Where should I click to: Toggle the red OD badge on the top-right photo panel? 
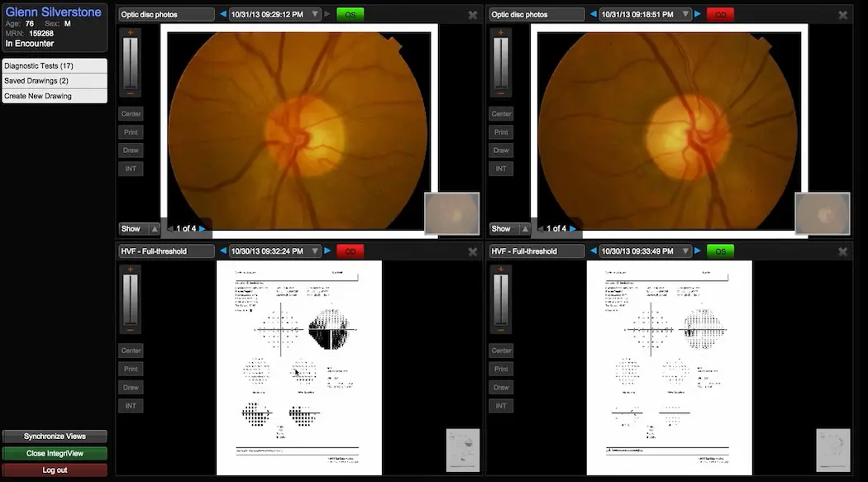720,14
